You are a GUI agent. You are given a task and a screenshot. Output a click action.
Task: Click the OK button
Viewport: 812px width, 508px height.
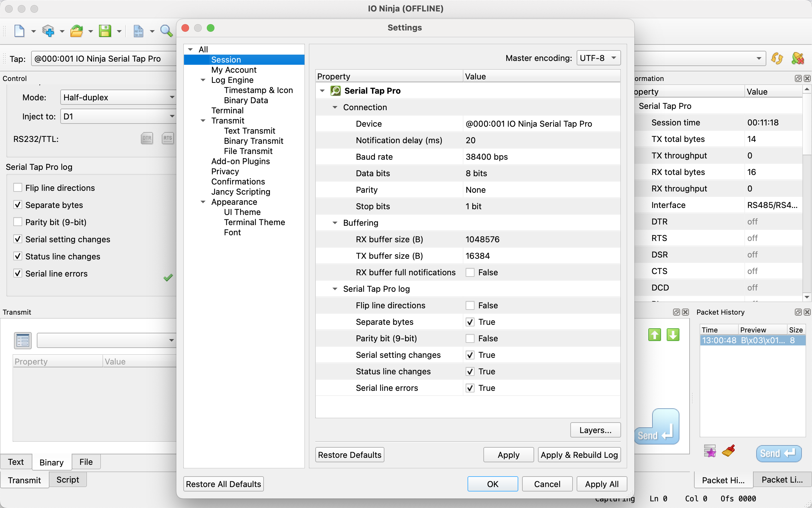click(x=493, y=484)
